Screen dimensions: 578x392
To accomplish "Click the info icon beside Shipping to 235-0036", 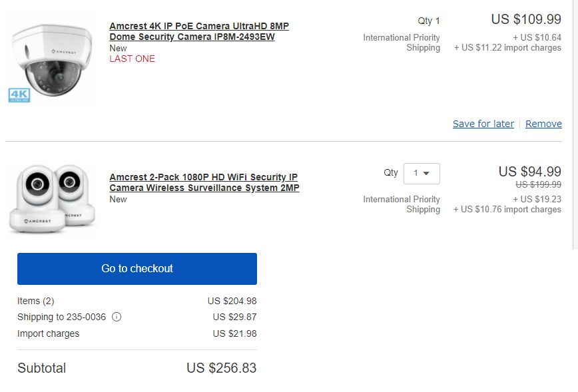I will click(117, 317).
